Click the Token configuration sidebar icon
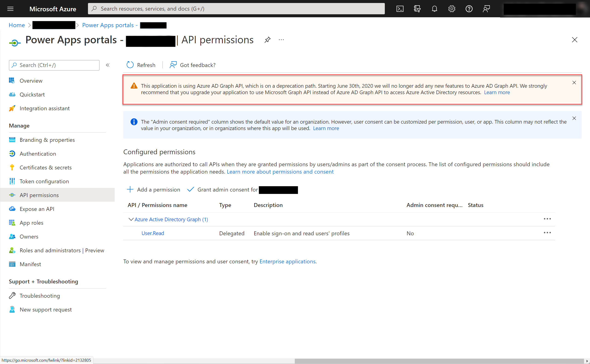The height and width of the screenshot is (364, 590). tap(12, 181)
